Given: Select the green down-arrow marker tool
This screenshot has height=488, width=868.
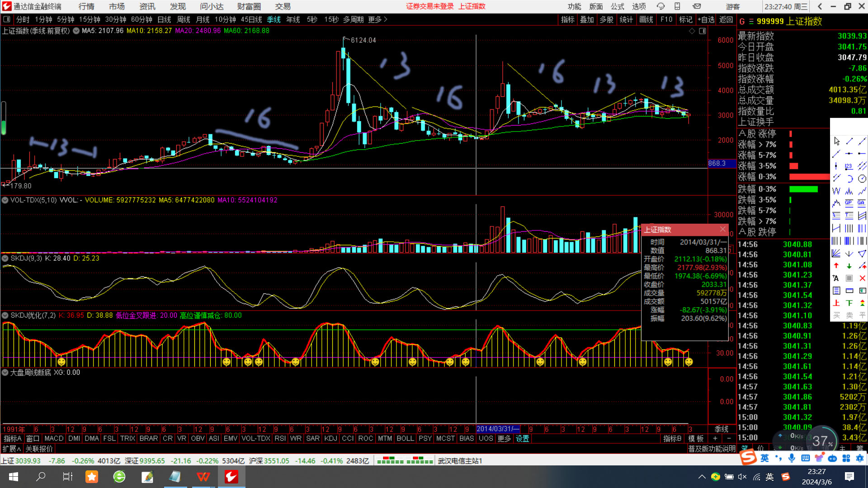Looking at the screenshot, I should 849,266.
